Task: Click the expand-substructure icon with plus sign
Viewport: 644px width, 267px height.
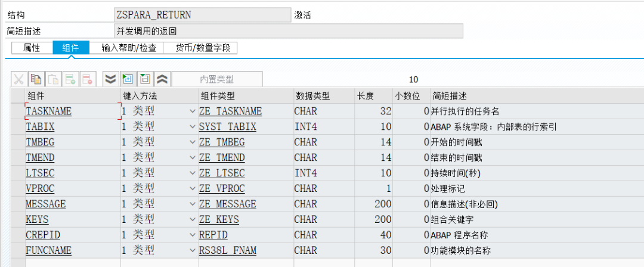Action: [x=128, y=79]
